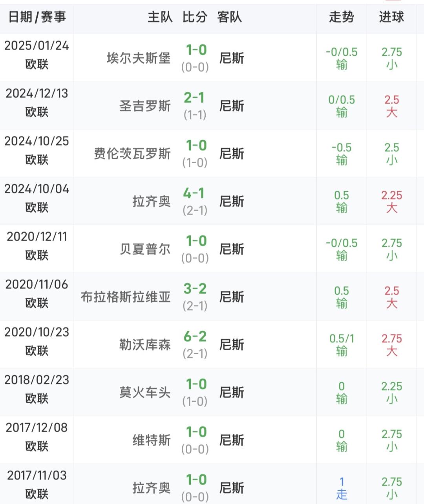Select the 主队 column header
Viewport: 424px width, 504px height.
160,17
